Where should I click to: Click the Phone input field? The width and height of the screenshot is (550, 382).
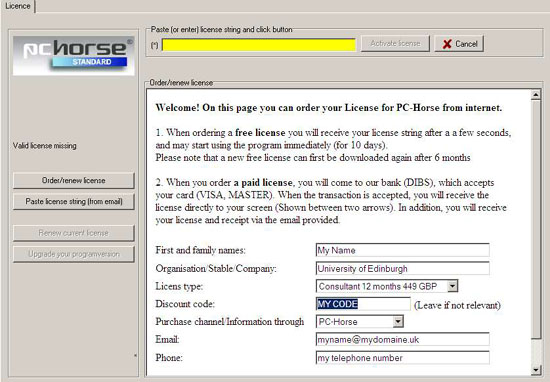click(402, 358)
